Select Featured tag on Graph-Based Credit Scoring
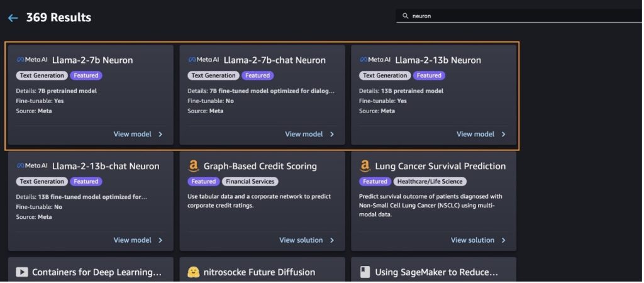The height and width of the screenshot is (283, 644). (x=203, y=182)
